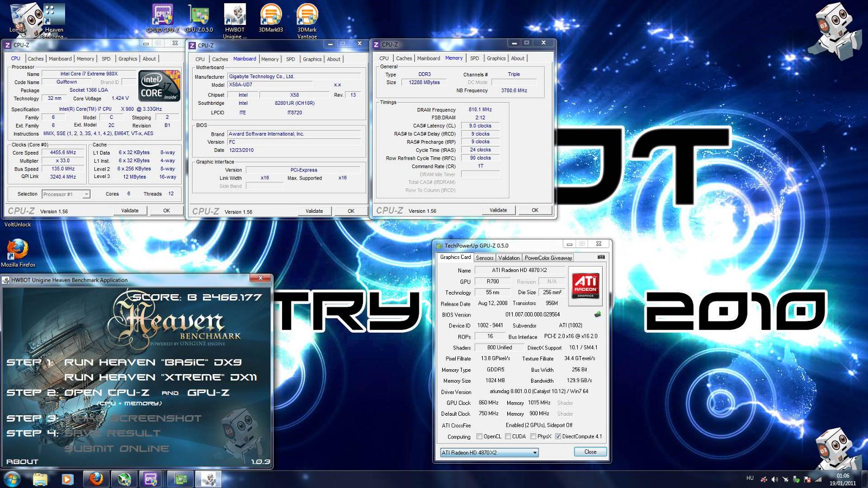Toggle OpenCL checkbox in GPU-Z
Image resolution: width=868 pixels, height=488 pixels.
click(x=479, y=436)
